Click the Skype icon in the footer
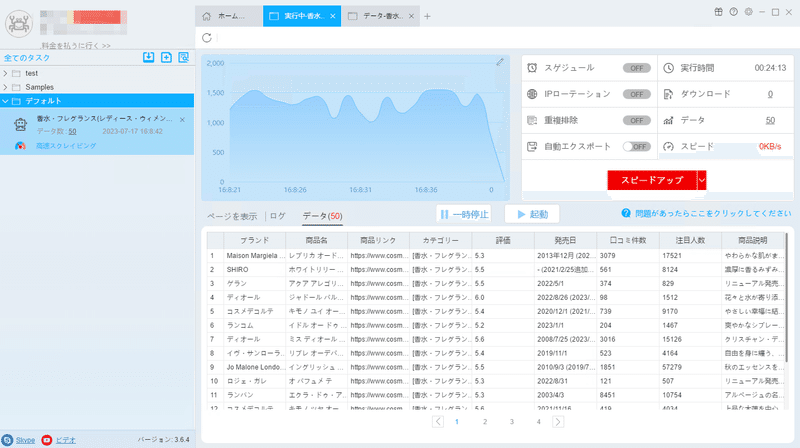Image resolution: width=800 pixels, height=448 pixels. click(x=7, y=440)
